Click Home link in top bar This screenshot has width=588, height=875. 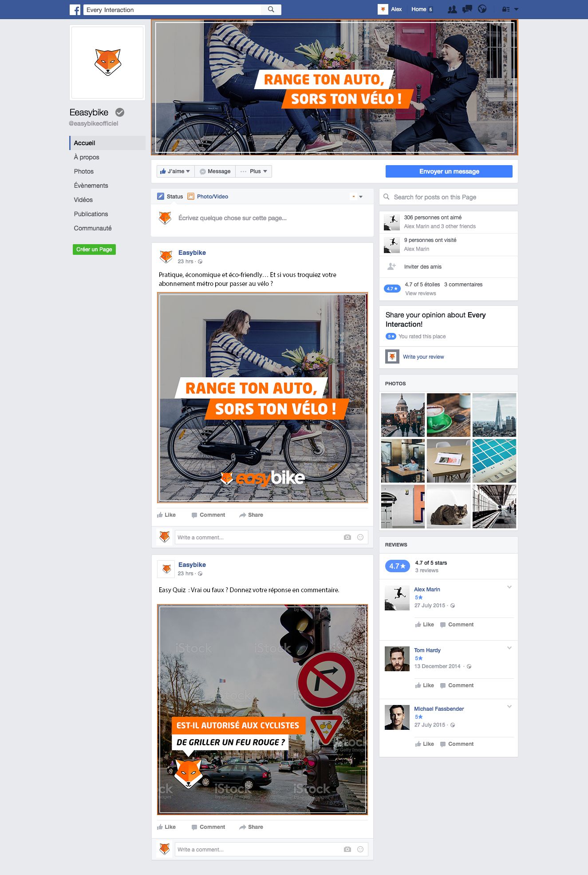419,9
